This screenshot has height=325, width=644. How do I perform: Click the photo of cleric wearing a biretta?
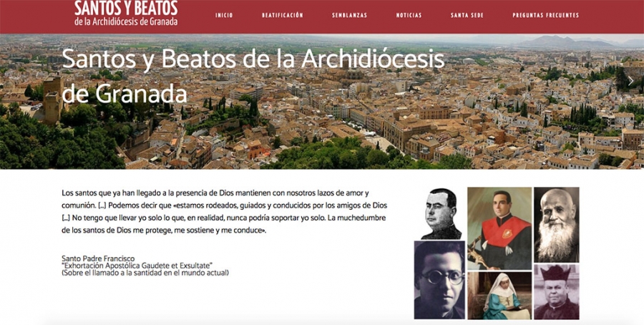pyautogui.click(x=557, y=292)
